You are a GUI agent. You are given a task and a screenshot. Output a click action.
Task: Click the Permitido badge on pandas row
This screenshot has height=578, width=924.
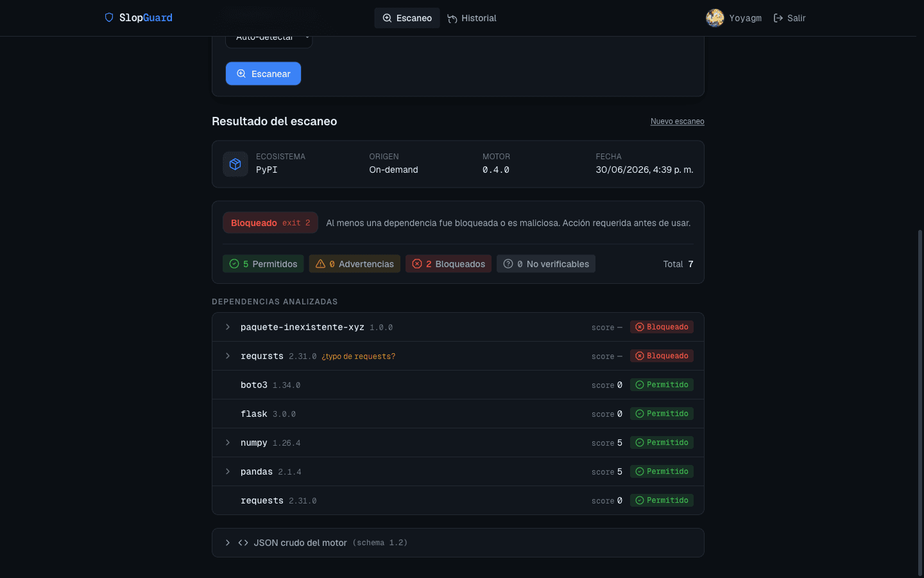(662, 471)
